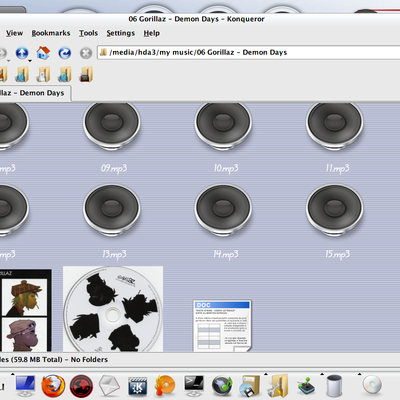Expand the arrow above the CD disc icon
This screenshot has height=400, width=400.
pos(360,374)
